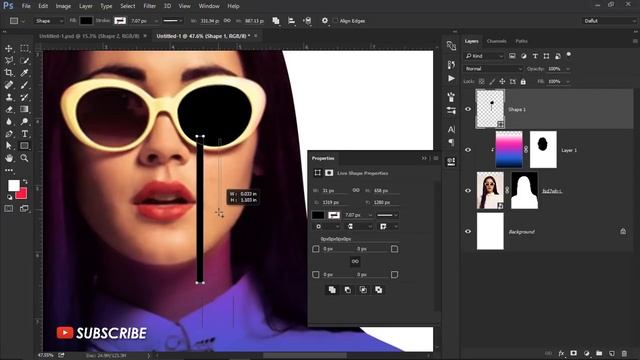Image resolution: width=640 pixels, height=360 pixels.
Task: Open stroke width dropdown in options bar
Action: click(156, 21)
